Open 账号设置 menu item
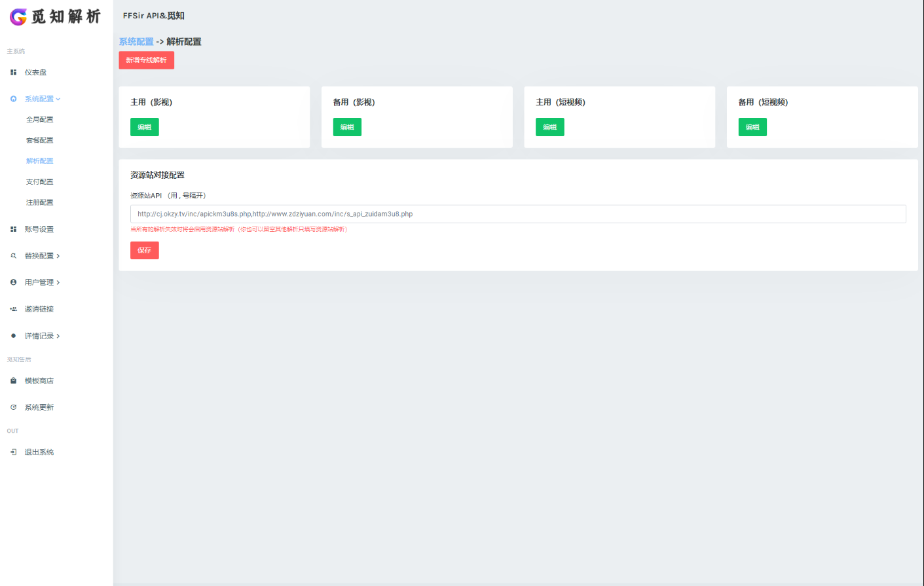Screen dimensions: 924x586 tap(39, 229)
